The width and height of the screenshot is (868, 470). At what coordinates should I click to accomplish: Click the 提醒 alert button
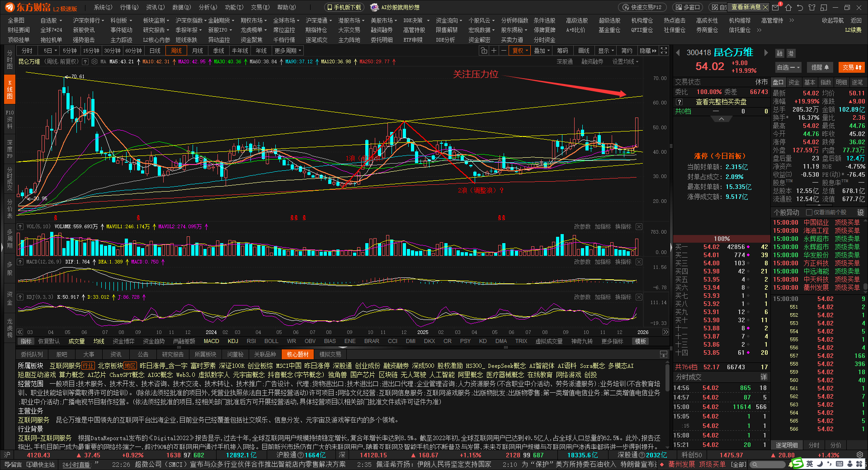[820, 67]
